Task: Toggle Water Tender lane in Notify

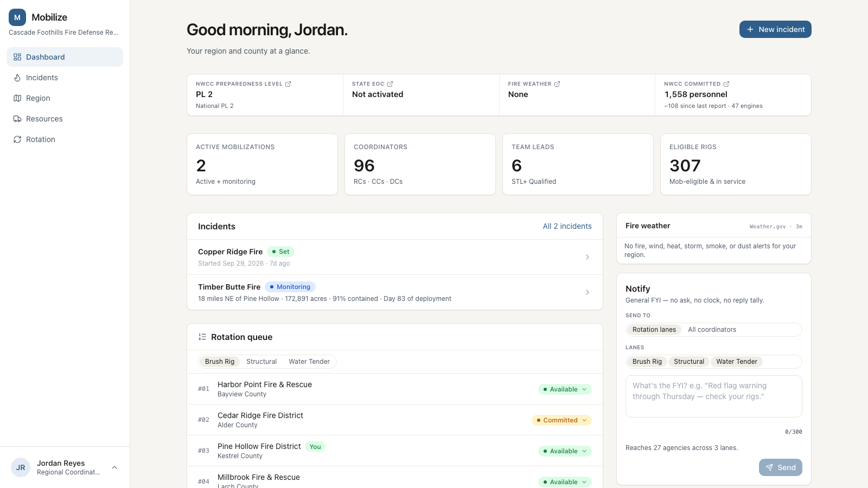Action: [x=737, y=362]
